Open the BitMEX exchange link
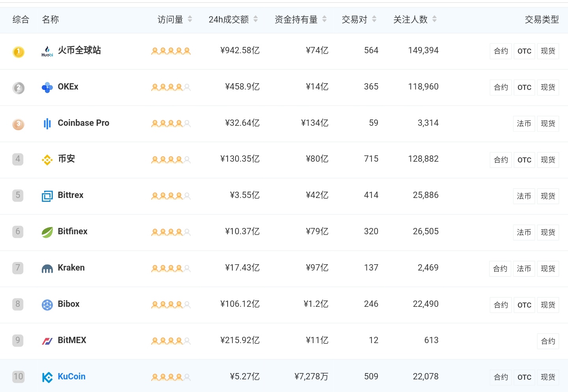This screenshot has width=568, height=392. point(72,340)
